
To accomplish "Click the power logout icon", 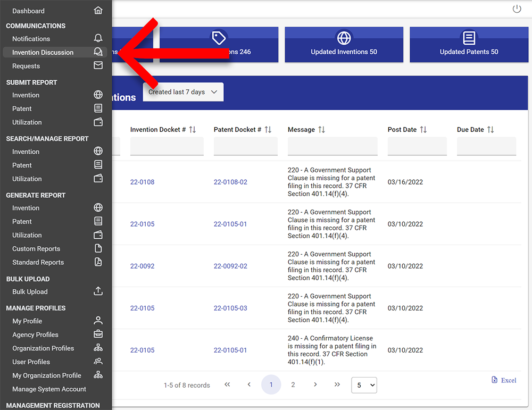I will click(x=517, y=9).
